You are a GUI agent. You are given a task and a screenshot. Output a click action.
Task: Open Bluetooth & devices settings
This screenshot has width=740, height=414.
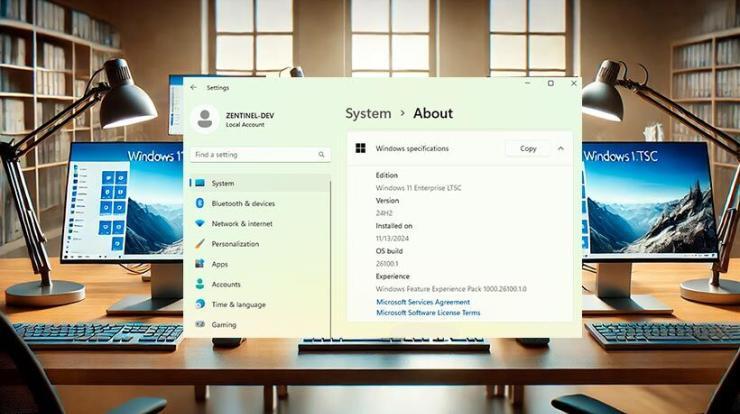coord(260,203)
